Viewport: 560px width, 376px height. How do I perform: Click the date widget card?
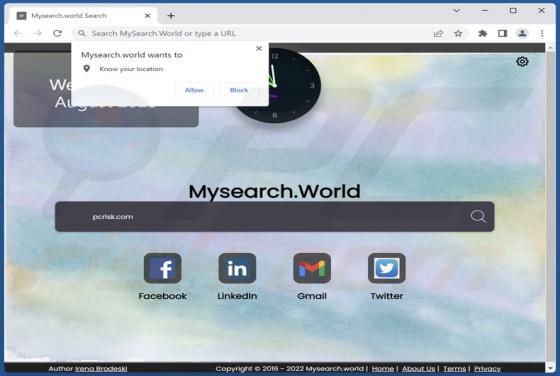point(106,90)
